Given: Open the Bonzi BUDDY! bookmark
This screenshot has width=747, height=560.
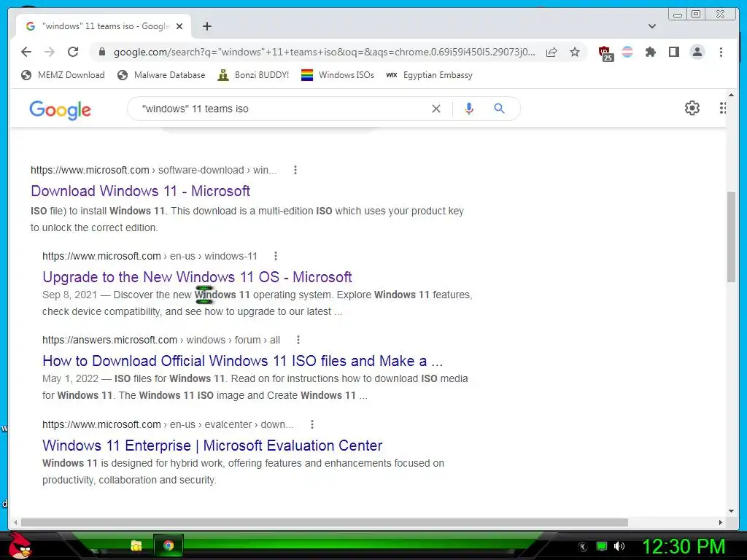Looking at the screenshot, I should 253,75.
